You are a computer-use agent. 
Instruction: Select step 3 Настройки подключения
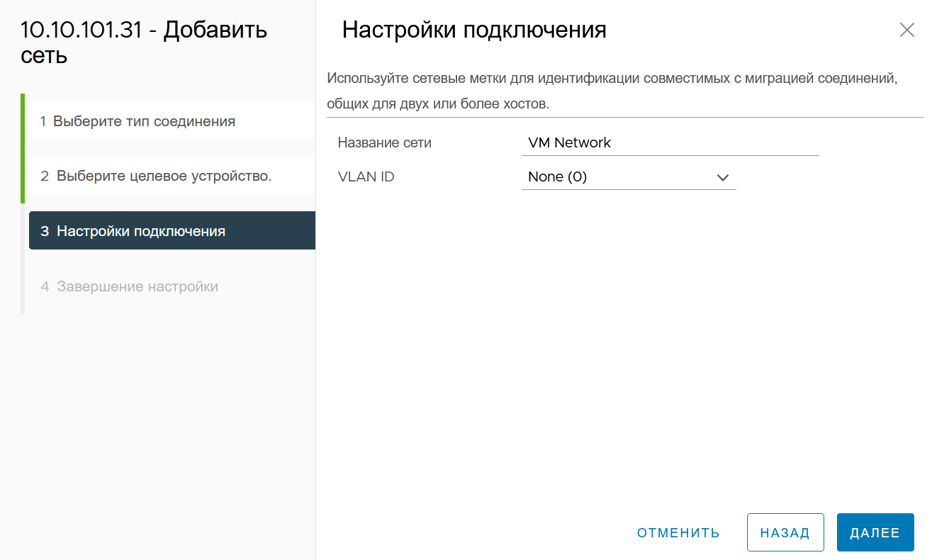coord(172,231)
